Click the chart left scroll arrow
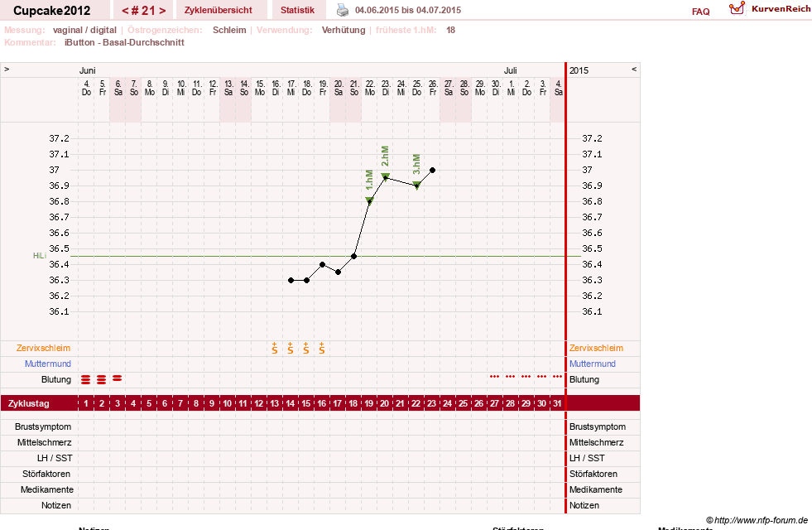The height and width of the screenshot is (530, 812). [7, 69]
